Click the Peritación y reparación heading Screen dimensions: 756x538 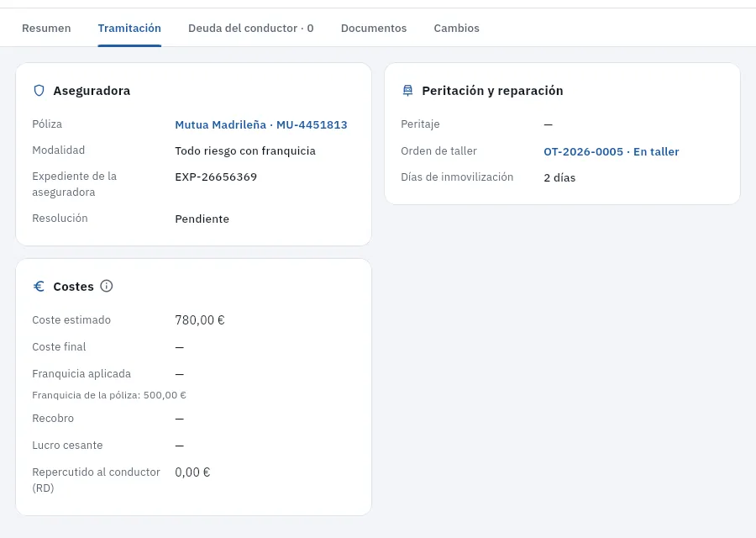492,91
